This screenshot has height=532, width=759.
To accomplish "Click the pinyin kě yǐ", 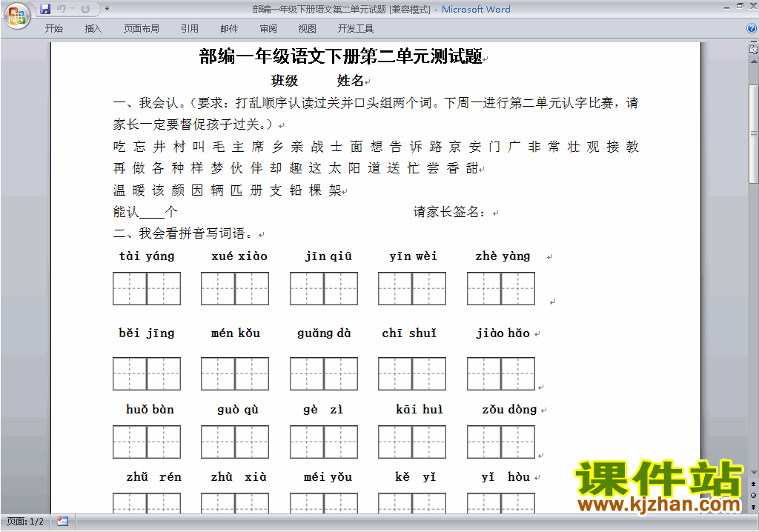I will click(x=415, y=477).
